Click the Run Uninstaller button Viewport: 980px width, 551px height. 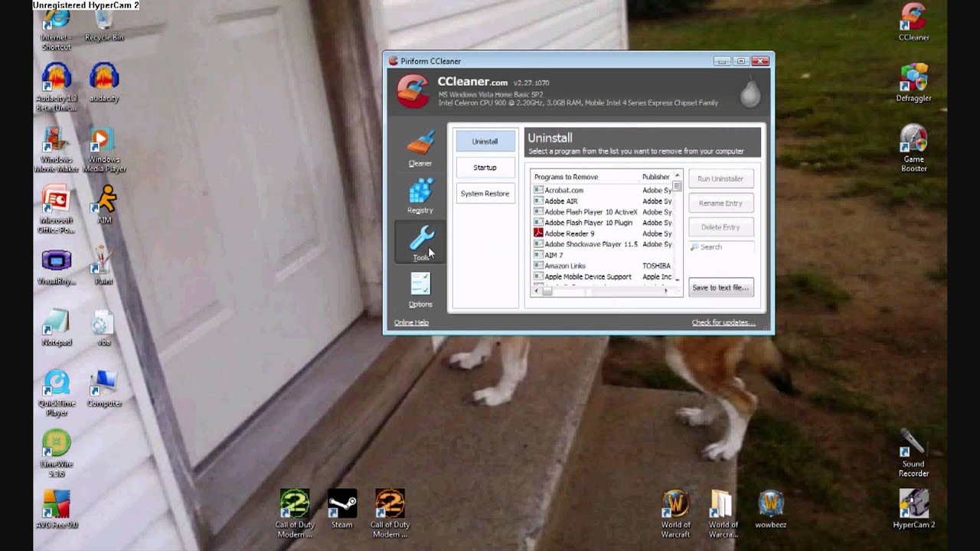pyautogui.click(x=720, y=179)
